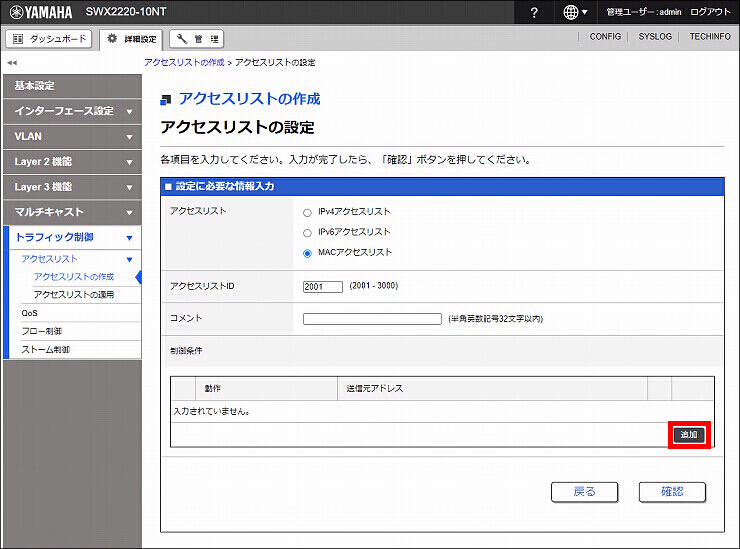Click the 管理ユーザー: admin label
The width and height of the screenshot is (740, 549).
point(644,12)
